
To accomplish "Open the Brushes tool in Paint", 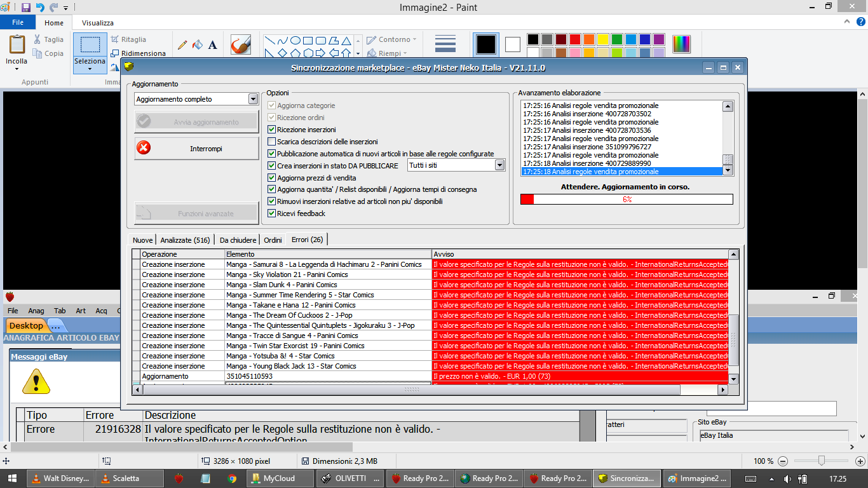I will [x=240, y=44].
